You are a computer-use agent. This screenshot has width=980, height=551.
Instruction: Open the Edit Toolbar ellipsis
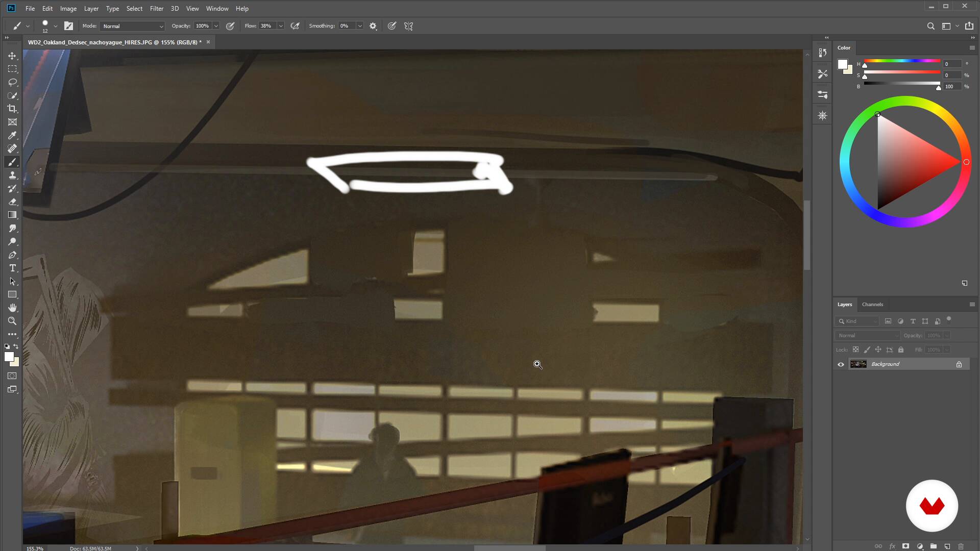12,334
